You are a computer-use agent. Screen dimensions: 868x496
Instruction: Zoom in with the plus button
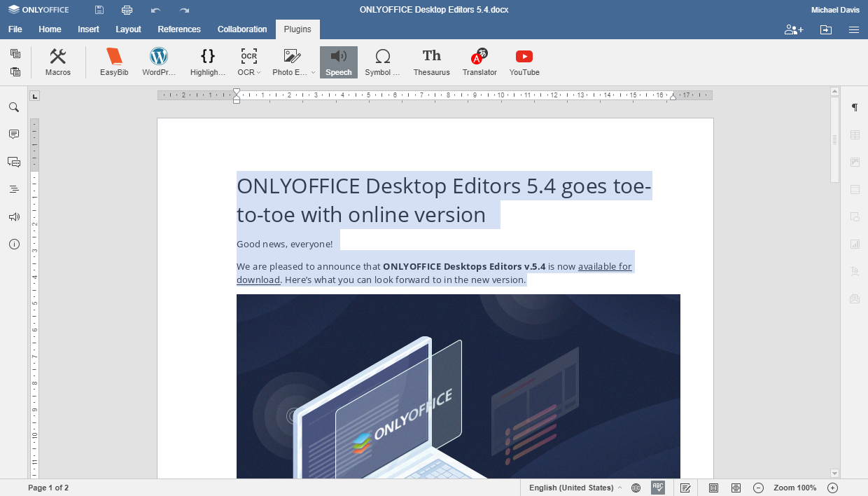tap(832, 488)
